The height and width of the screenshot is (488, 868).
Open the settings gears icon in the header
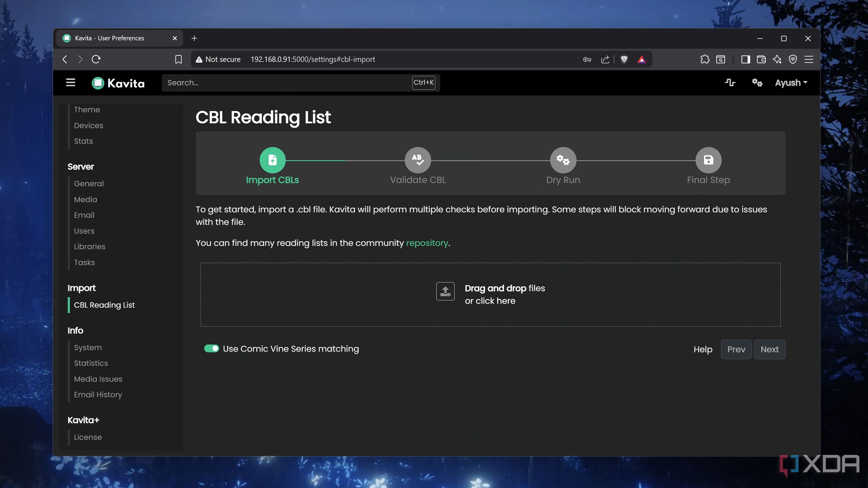(x=757, y=82)
